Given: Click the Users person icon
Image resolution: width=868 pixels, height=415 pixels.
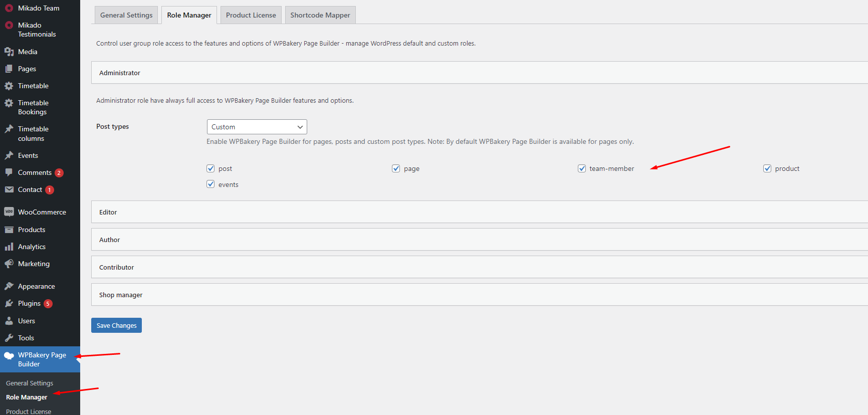Looking at the screenshot, I should tap(9, 321).
